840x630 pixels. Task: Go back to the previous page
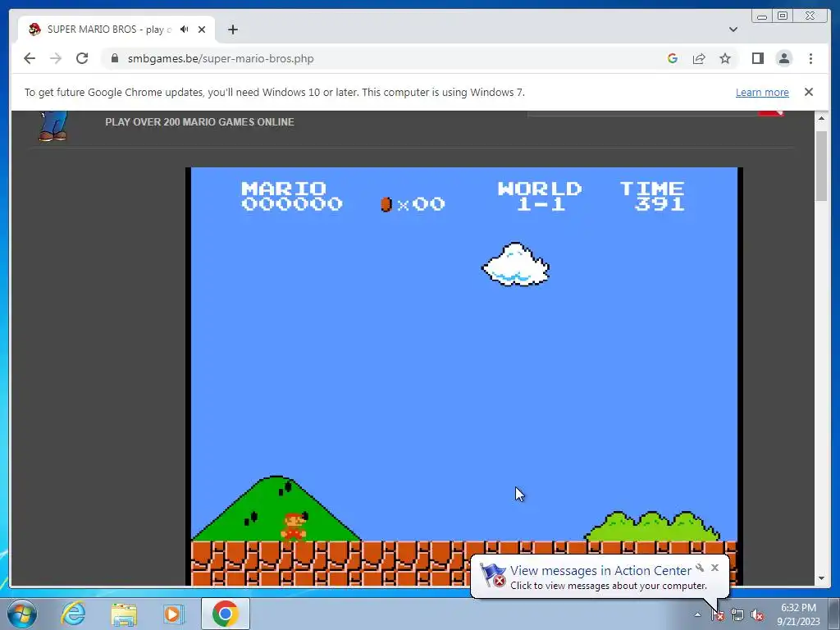pos(30,58)
